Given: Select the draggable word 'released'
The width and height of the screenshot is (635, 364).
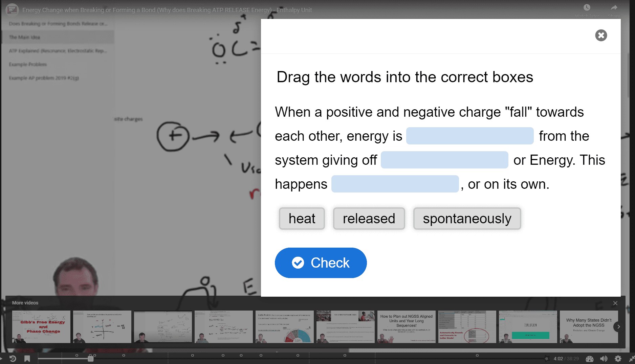Looking at the screenshot, I should tap(369, 219).
